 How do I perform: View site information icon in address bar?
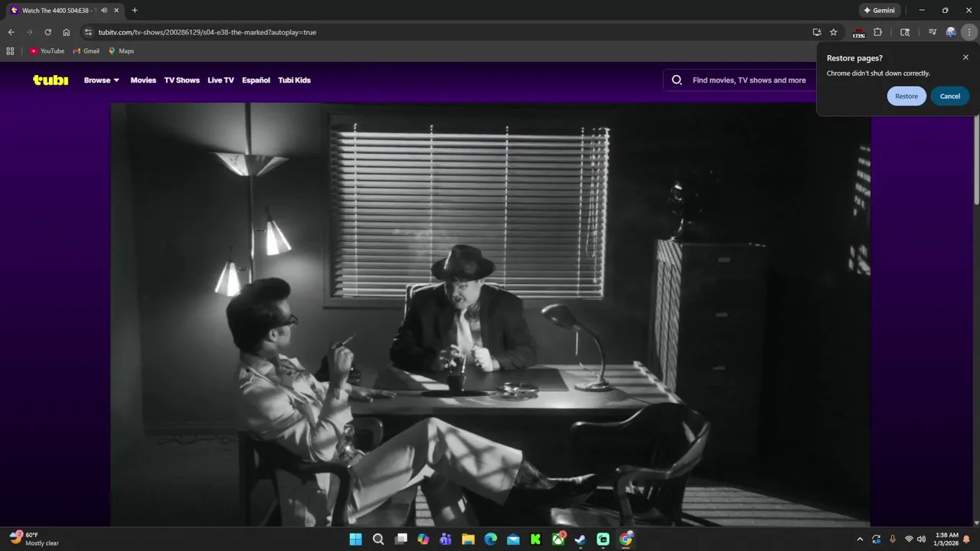(x=88, y=32)
